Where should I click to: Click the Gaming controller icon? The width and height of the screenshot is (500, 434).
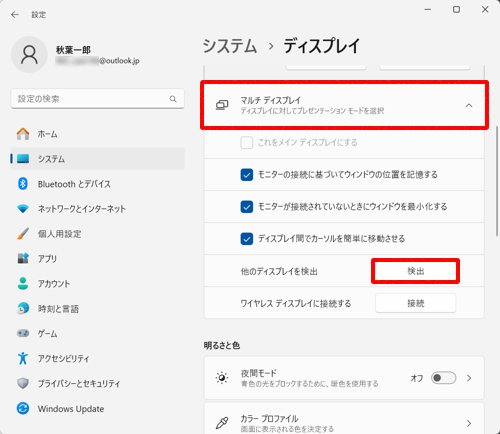[23, 333]
